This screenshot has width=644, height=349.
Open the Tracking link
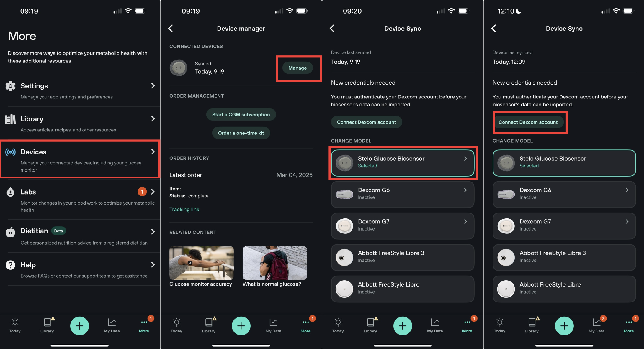click(184, 210)
